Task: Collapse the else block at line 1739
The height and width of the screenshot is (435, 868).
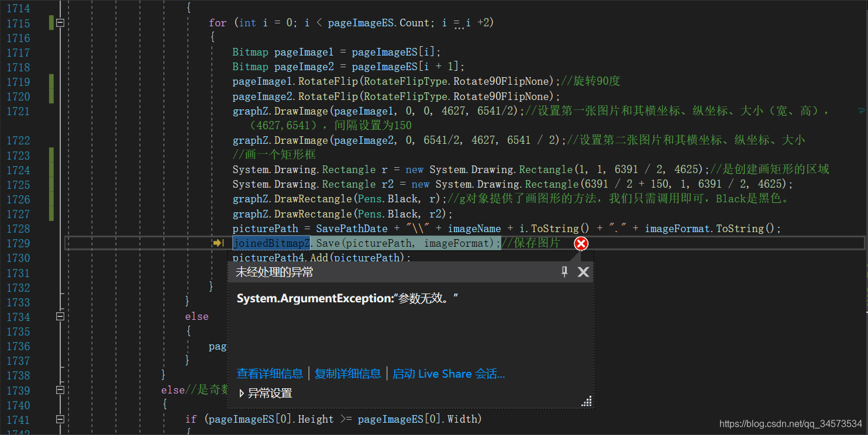Action: click(60, 390)
